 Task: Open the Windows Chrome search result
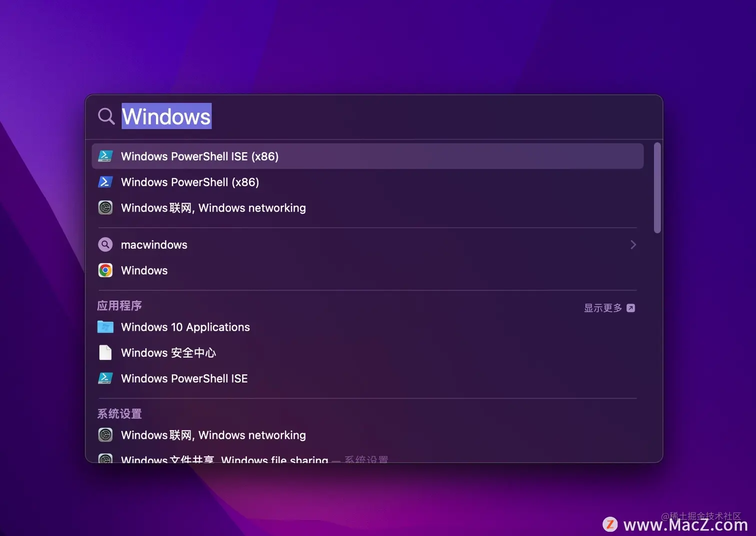coord(367,270)
